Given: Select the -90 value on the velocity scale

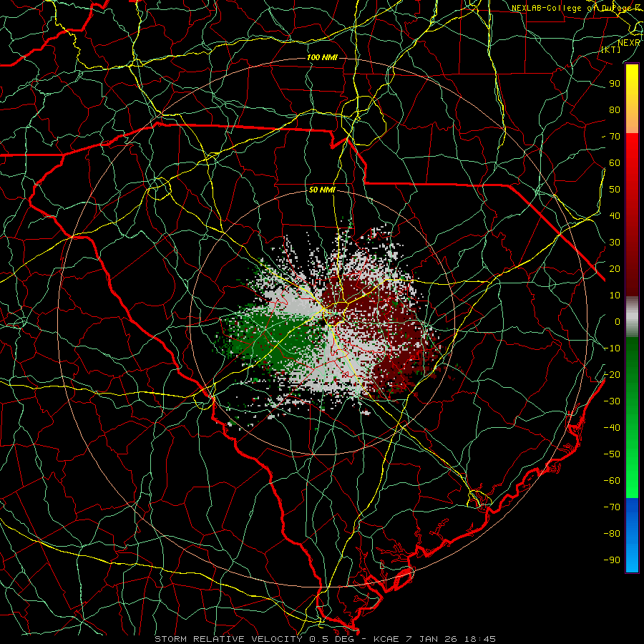Looking at the screenshot, I should click(612, 560).
